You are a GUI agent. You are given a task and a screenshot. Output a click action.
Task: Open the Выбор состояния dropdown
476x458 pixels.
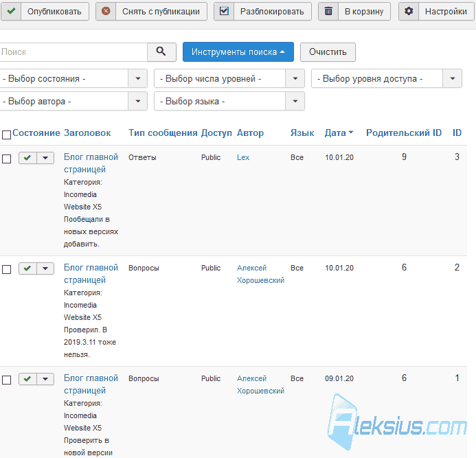tap(73, 78)
